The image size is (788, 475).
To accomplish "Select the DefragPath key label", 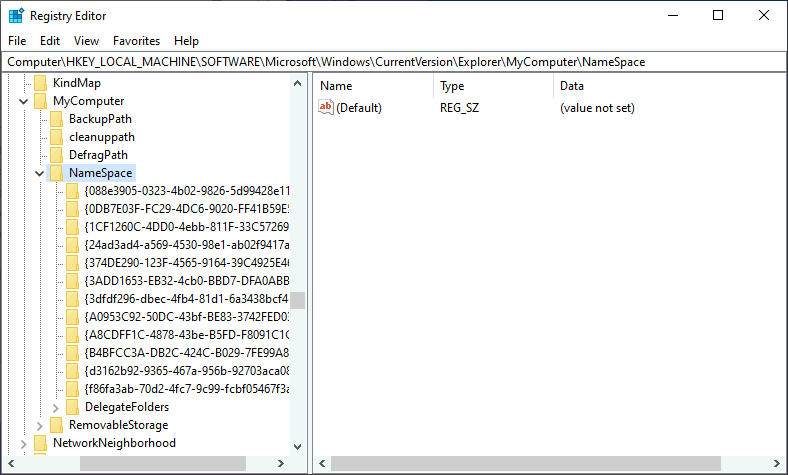I will point(98,155).
